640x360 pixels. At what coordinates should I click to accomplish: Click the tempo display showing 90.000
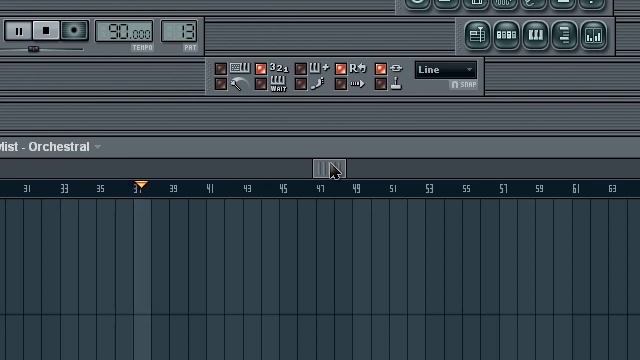pyautogui.click(x=124, y=31)
